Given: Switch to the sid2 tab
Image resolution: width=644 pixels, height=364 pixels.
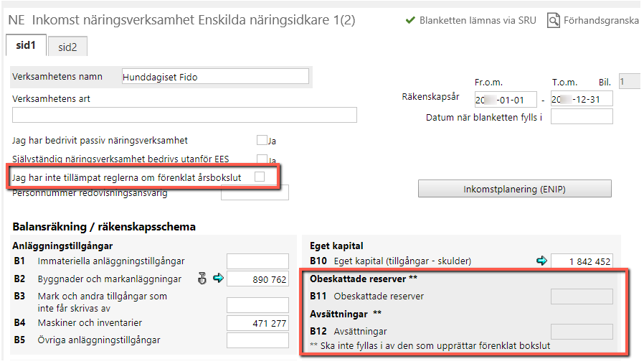Looking at the screenshot, I should 67,47.
